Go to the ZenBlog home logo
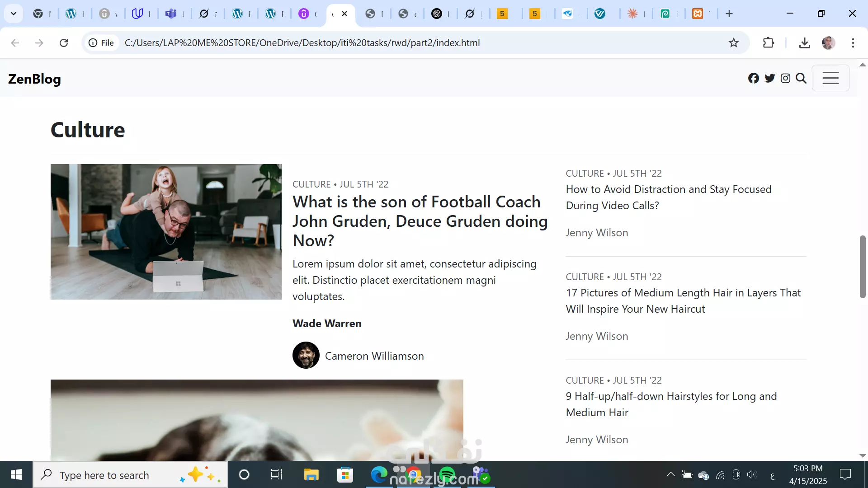The image size is (868, 488). 34,79
